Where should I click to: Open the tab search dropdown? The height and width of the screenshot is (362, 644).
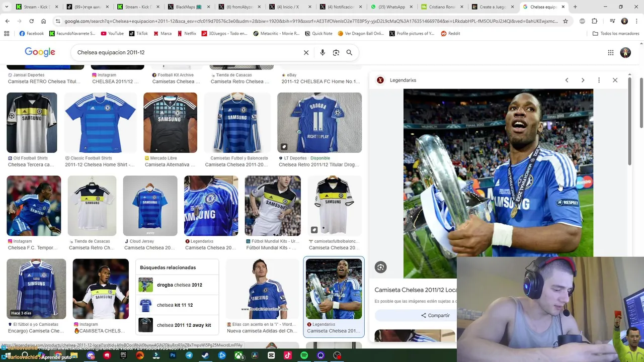pyautogui.click(x=7, y=7)
